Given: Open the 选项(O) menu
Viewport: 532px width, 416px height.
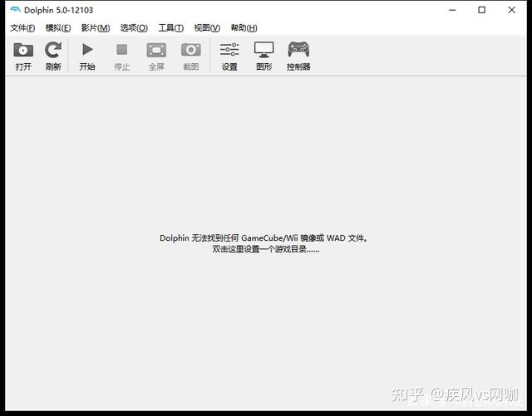Looking at the screenshot, I should [x=134, y=27].
